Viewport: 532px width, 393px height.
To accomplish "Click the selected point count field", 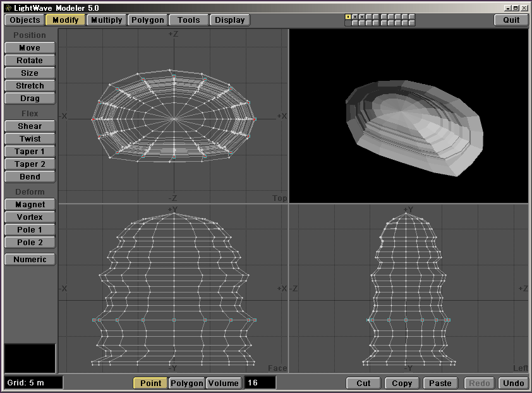I will point(260,383).
